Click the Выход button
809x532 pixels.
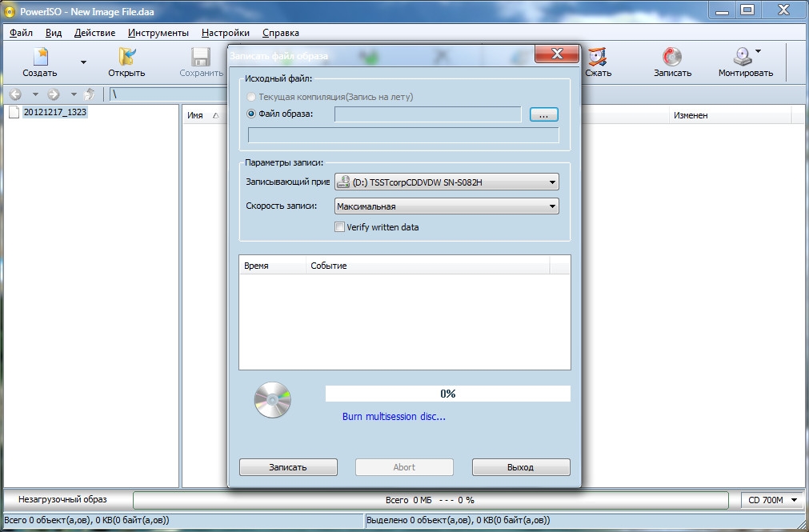521,467
